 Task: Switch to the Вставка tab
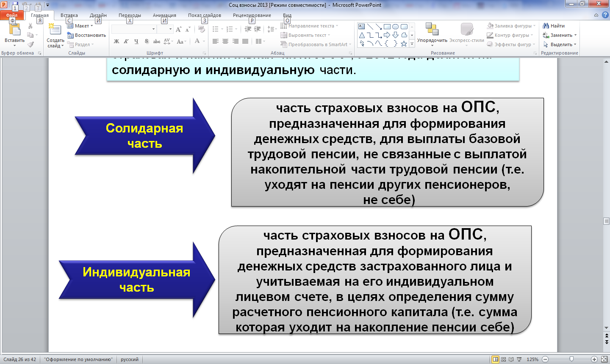tap(69, 15)
